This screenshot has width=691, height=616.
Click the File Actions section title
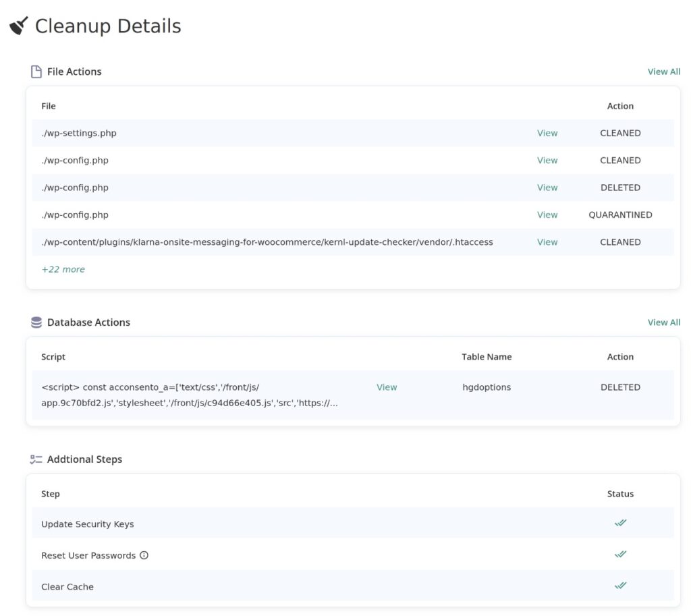(74, 72)
